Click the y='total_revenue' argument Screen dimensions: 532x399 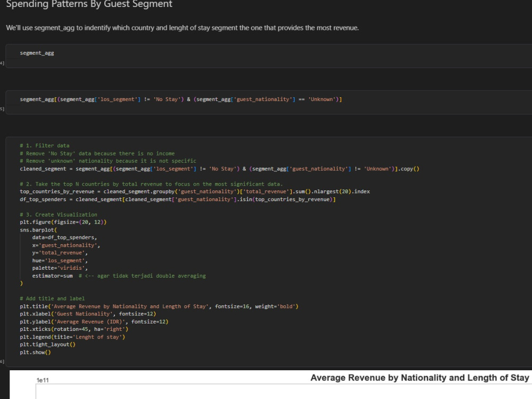pyautogui.click(x=60, y=252)
